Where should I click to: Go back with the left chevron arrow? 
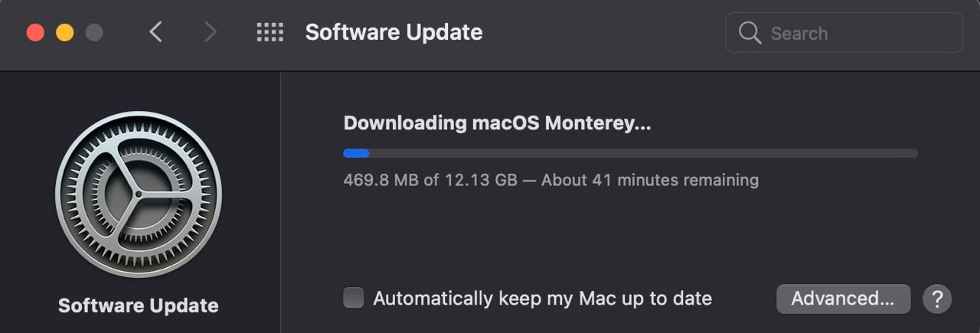[156, 32]
